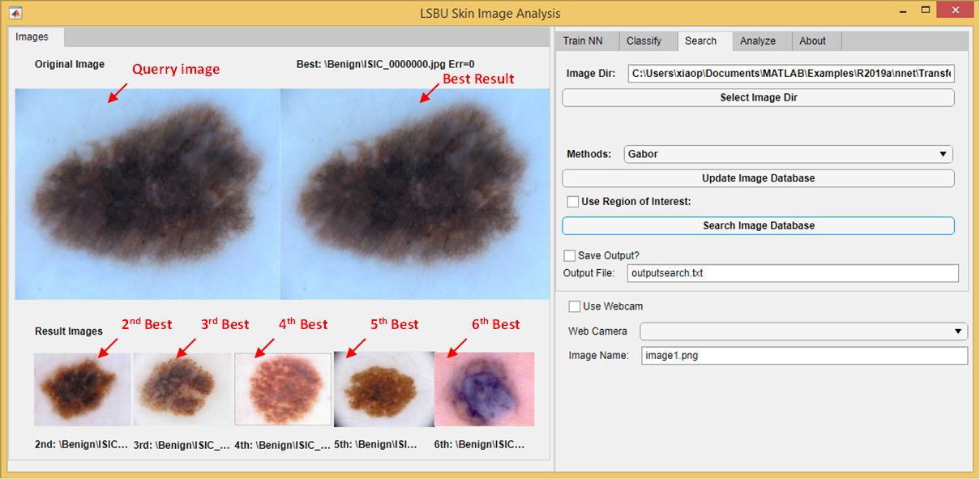
Task: Click inside the Image Dir path field
Action: (790, 73)
